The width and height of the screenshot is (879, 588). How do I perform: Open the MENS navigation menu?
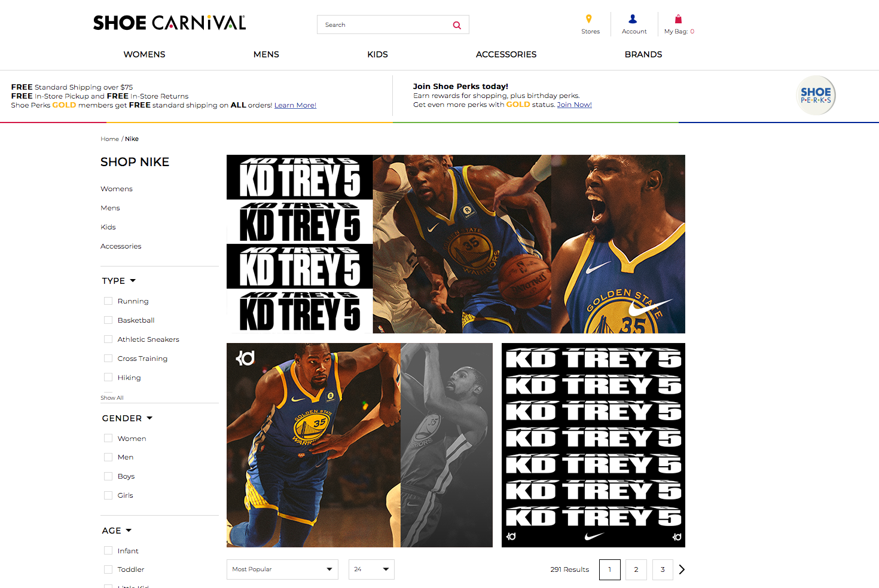pos(266,54)
